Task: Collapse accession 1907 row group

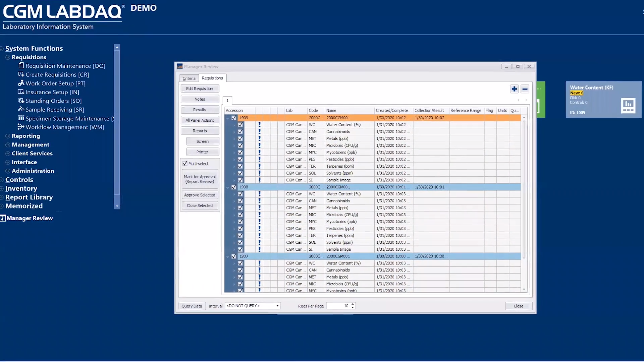Action: pyautogui.click(x=228, y=256)
